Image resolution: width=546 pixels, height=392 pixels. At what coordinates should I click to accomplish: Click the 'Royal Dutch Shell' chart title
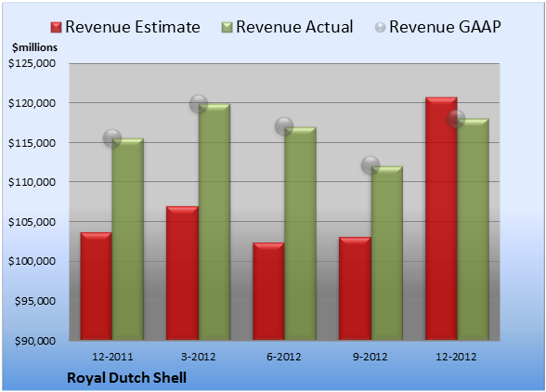(x=126, y=378)
